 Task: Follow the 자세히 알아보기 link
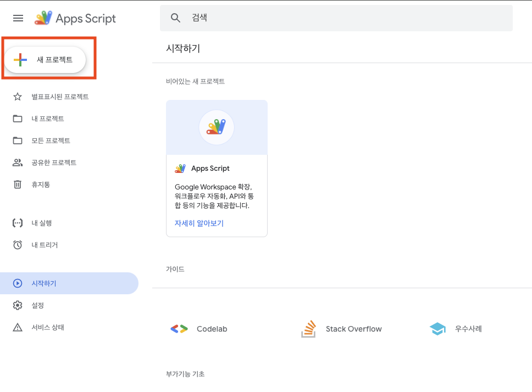[x=199, y=223]
